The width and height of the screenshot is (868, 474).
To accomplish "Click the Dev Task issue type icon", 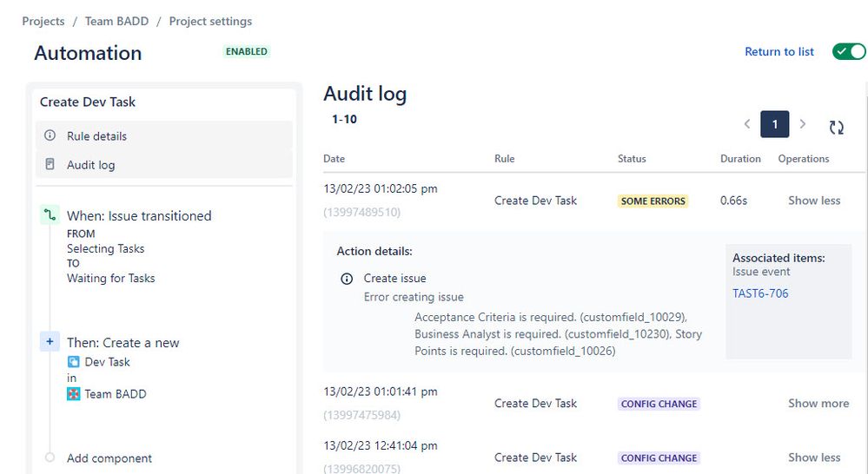I will 73,362.
